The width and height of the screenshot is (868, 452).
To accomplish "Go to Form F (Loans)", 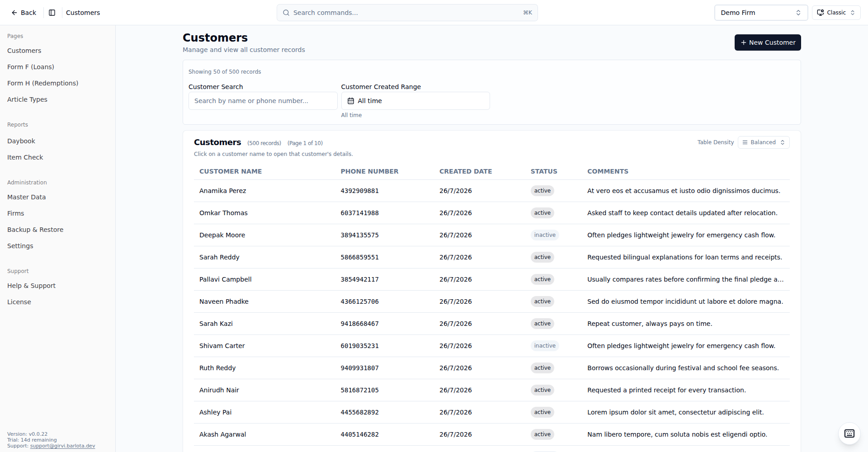I will click(x=31, y=67).
